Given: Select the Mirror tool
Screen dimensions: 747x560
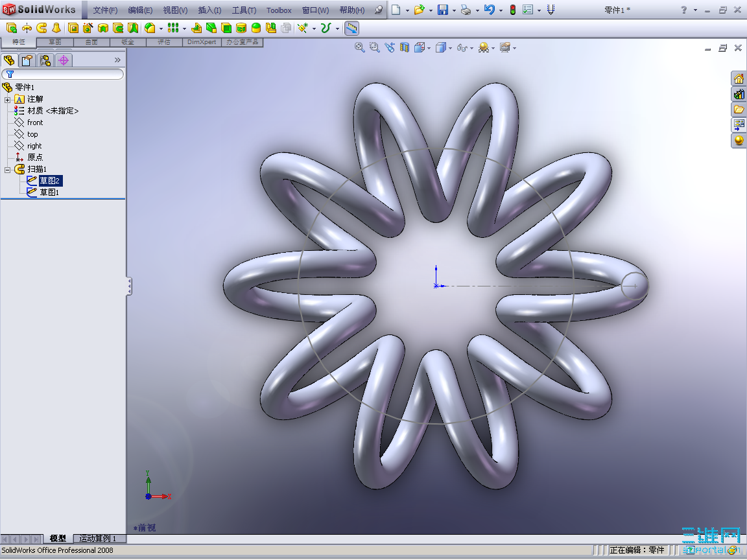Looking at the screenshot, I should [x=270, y=28].
